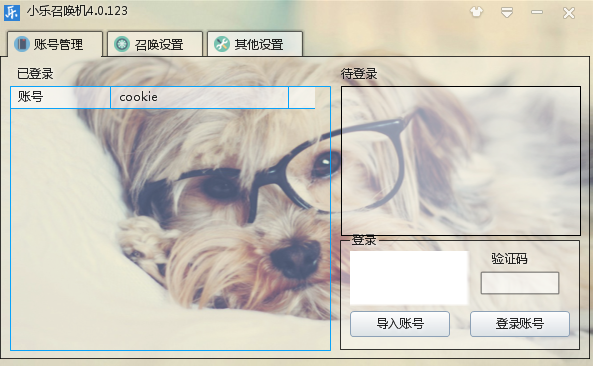Minimize the 小乐召唤机 window

537,12
